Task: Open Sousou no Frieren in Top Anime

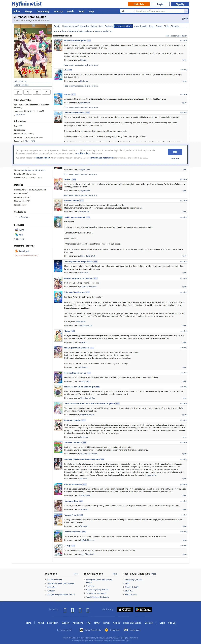Action: [55, 580]
